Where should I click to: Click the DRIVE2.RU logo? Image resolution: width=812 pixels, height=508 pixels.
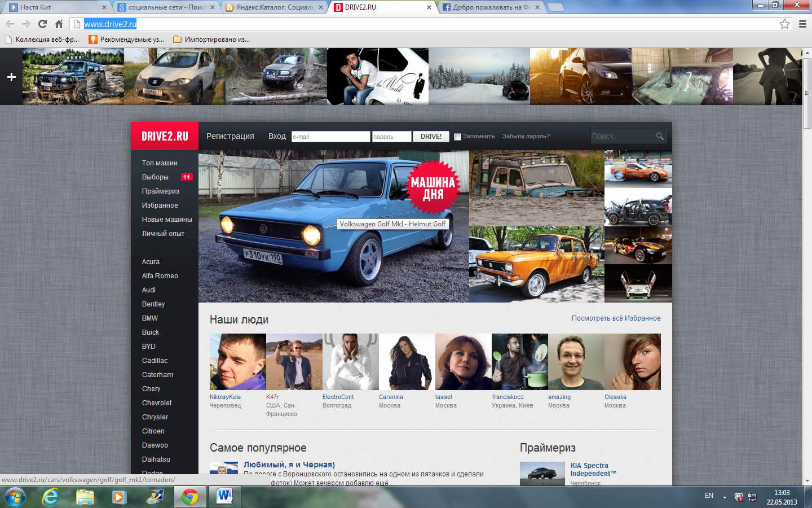(165, 136)
